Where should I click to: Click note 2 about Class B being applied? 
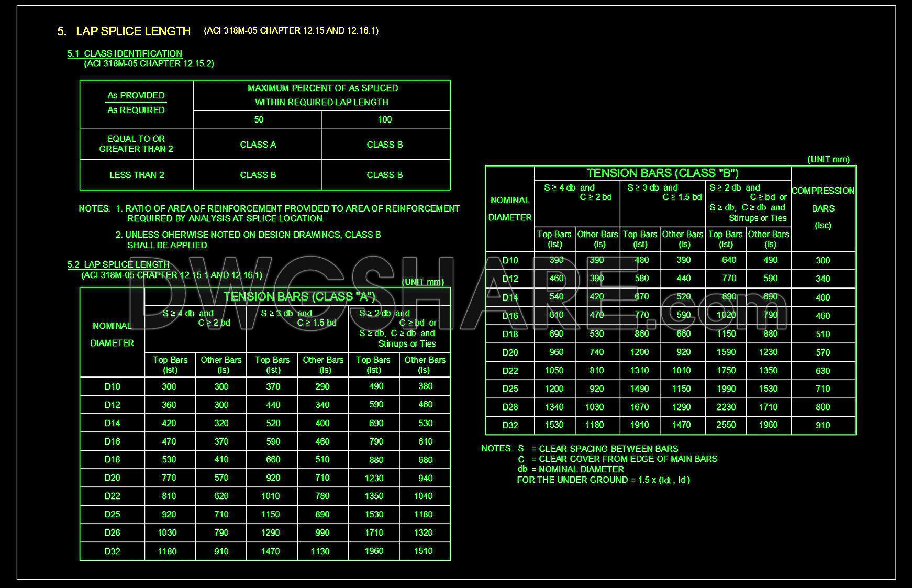(x=248, y=240)
